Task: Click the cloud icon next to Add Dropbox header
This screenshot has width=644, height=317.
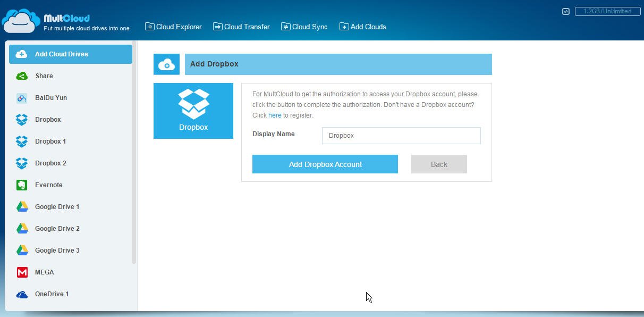Action: (x=167, y=64)
